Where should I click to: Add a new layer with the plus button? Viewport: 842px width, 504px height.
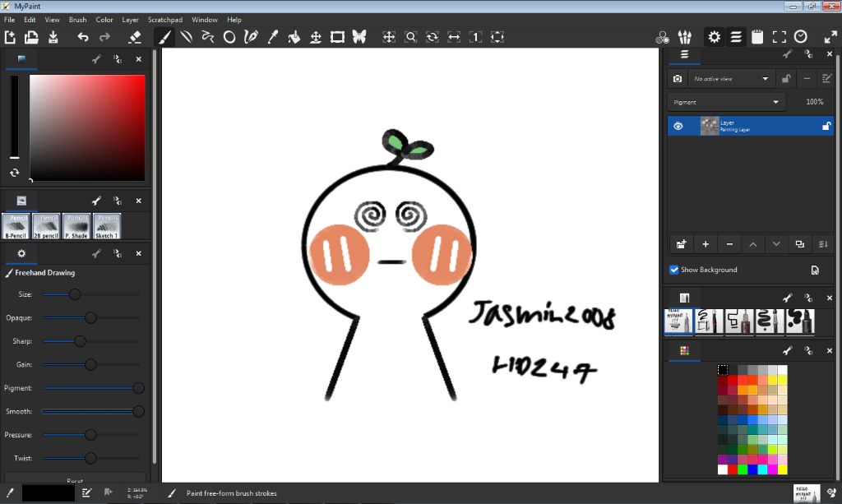tap(706, 244)
